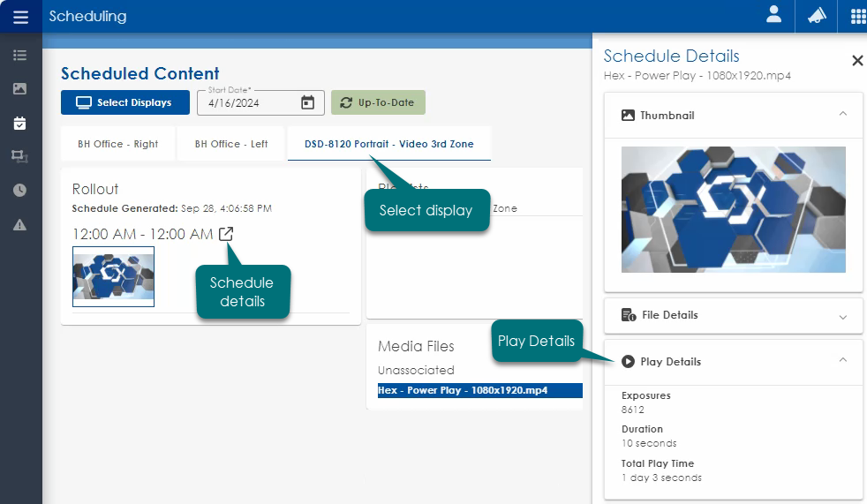The image size is (867, 504).
Task: Open the warning alerts icon in sidebar
Action: point(20,224)
